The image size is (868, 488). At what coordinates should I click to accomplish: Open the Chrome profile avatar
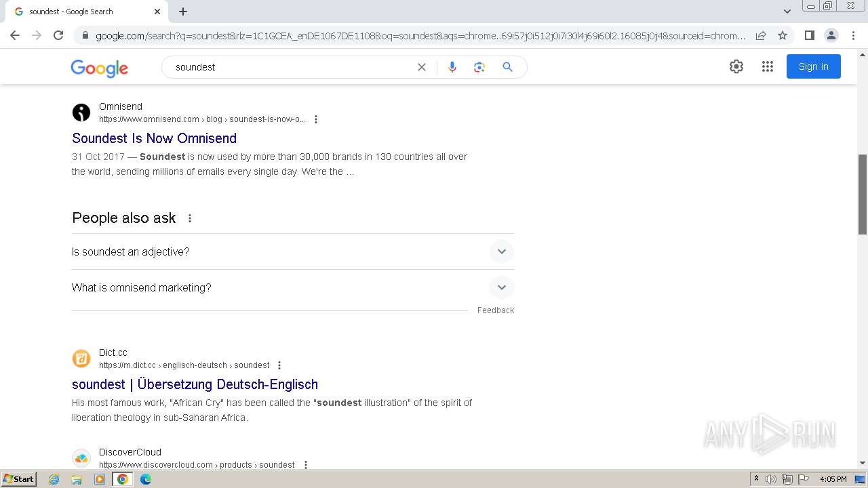tap(831, 35)
